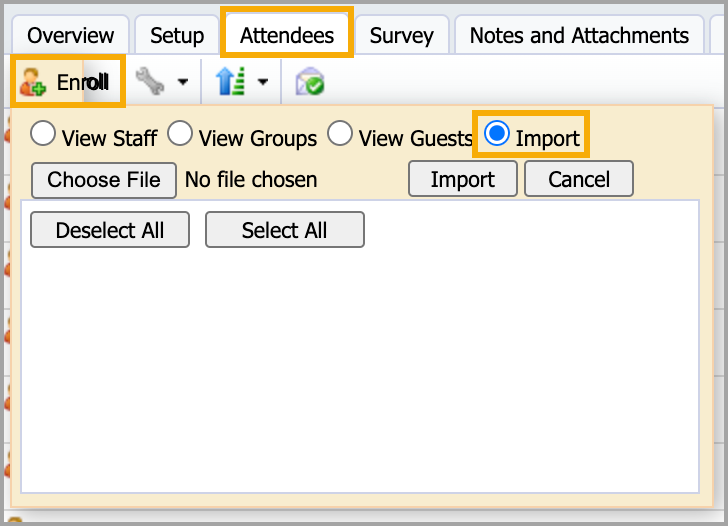Click the Cancel button
Screen dimensions: 728x526
point(579,179)
